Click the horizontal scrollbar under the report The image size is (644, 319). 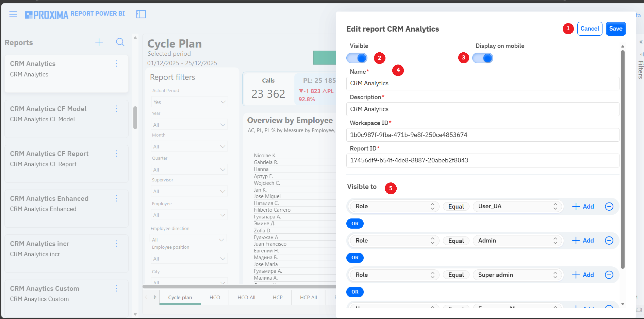point(238,286)
